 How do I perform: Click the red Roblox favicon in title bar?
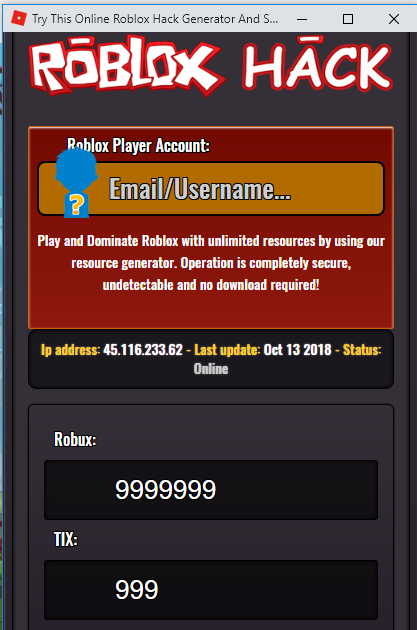(18, 18)
